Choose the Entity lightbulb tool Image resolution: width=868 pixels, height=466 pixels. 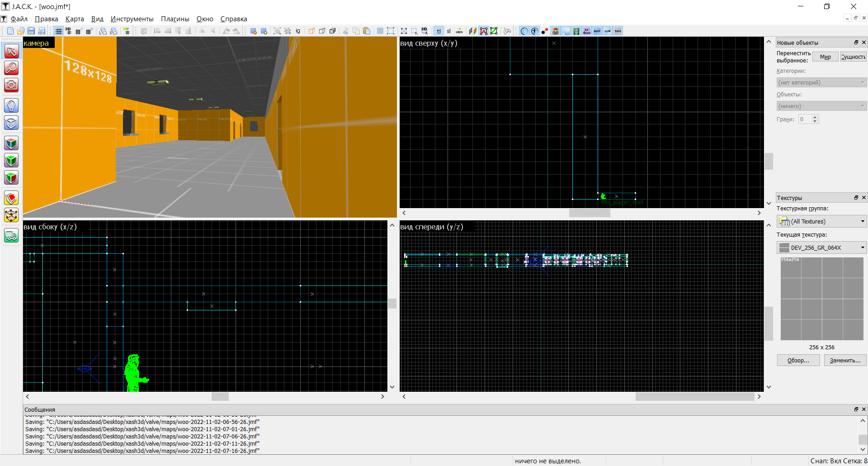(x=11, y=105)
